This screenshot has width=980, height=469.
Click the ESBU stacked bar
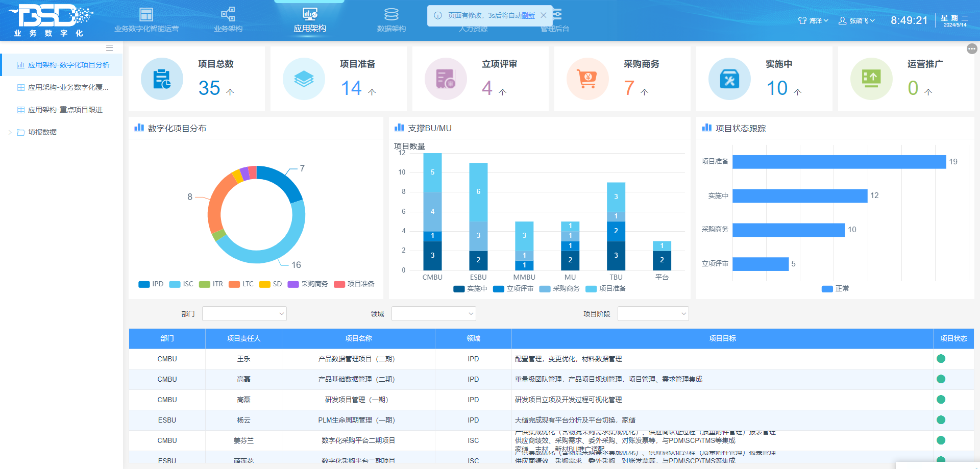point(478,216)
